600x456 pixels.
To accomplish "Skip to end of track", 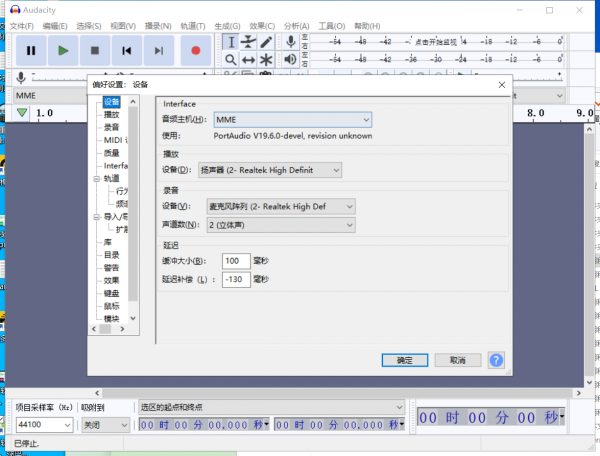I will click(159, 50).
